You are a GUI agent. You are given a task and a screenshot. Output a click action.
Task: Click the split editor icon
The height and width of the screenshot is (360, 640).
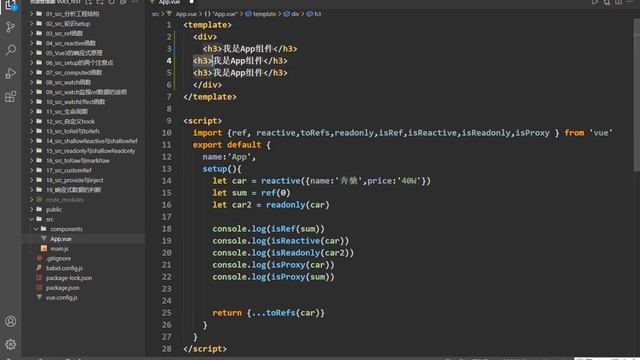click(618, 2)
